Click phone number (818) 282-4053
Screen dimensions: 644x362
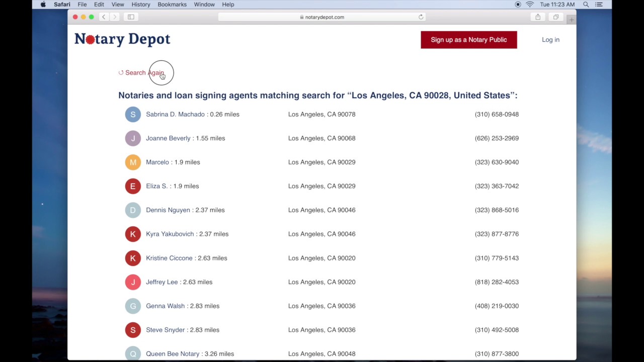pyautogui.click(x=497, y=282)
